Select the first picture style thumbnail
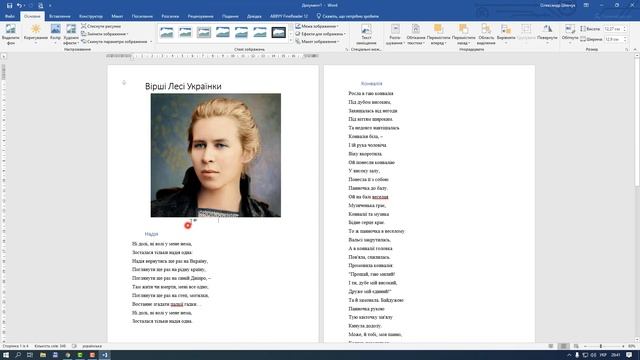This screenshot has height=360, width=640. (x=167, y=32)
